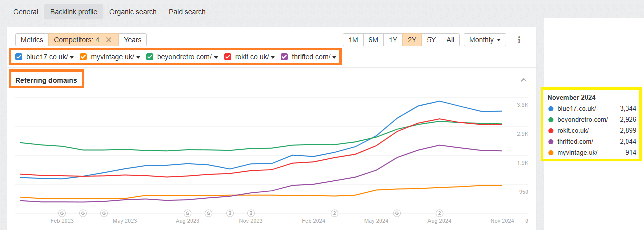Click the G update marker above Feb 2023
This screenshot has height=230, width=644.
click(62, 213)
